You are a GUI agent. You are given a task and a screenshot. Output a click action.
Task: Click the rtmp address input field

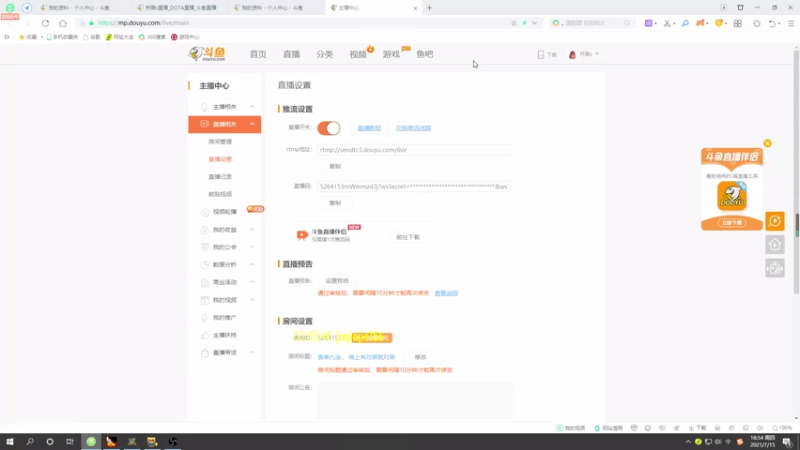pos(413,150)
